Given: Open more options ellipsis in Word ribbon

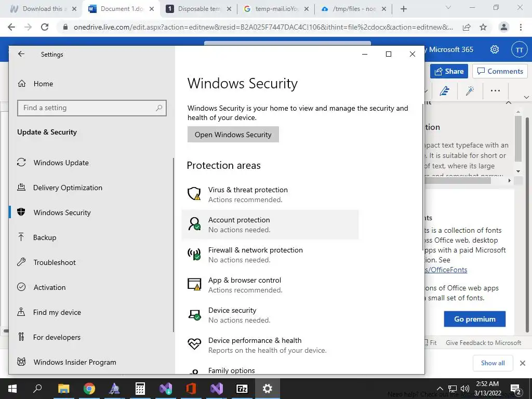Looking at the screenshot, I should [495, 90].
